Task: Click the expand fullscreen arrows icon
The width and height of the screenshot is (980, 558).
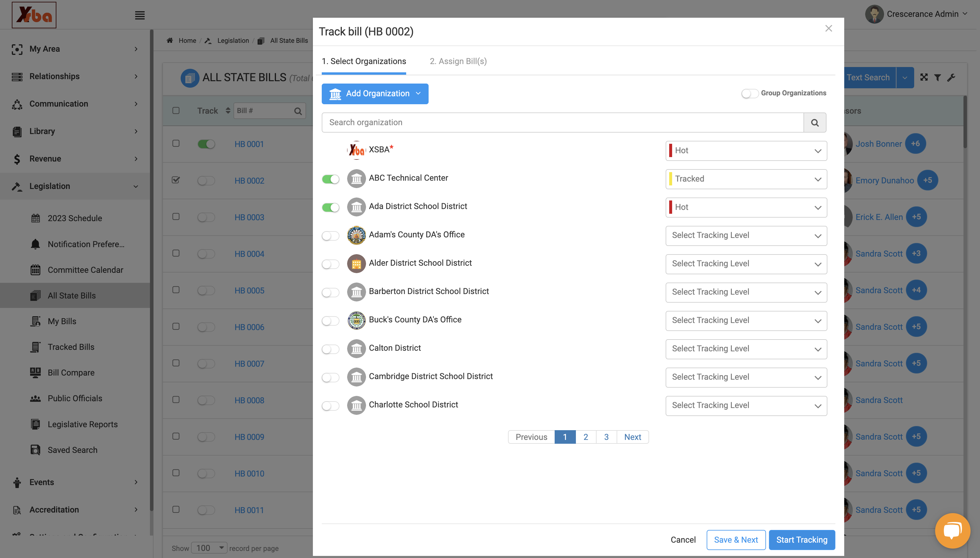Action: pos(924,77)
